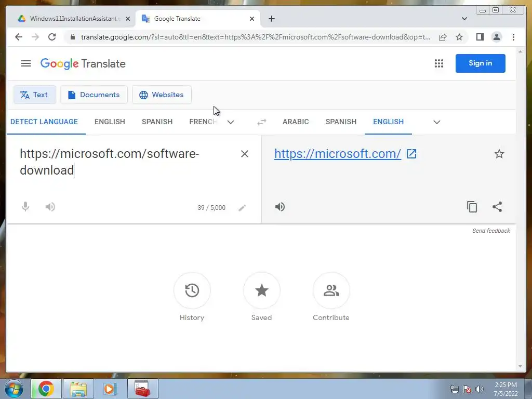Image resolution: width=532 pixels, height=399 pixels.
Task: Open the Google apps grid
Action: tap(438, 63)
